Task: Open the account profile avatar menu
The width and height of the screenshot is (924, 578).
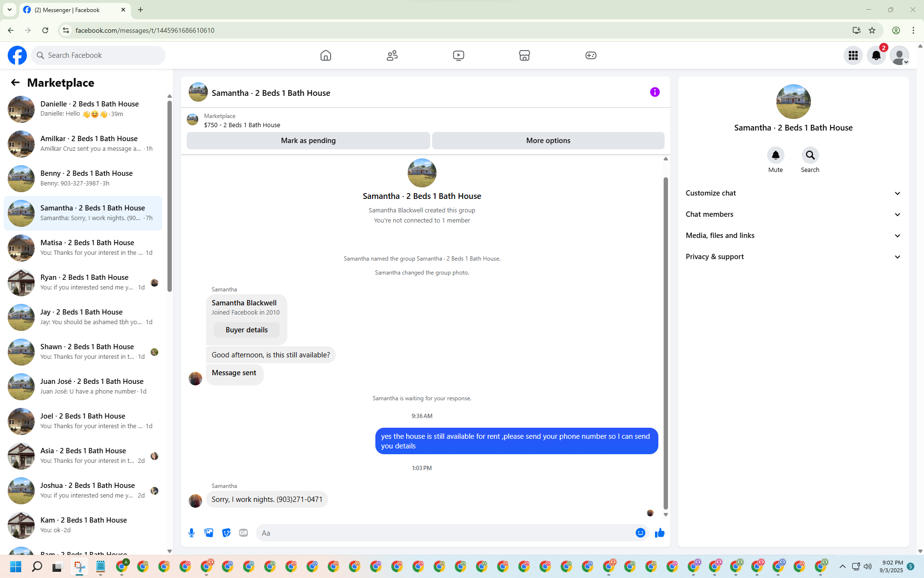Action: coord(899,55)
